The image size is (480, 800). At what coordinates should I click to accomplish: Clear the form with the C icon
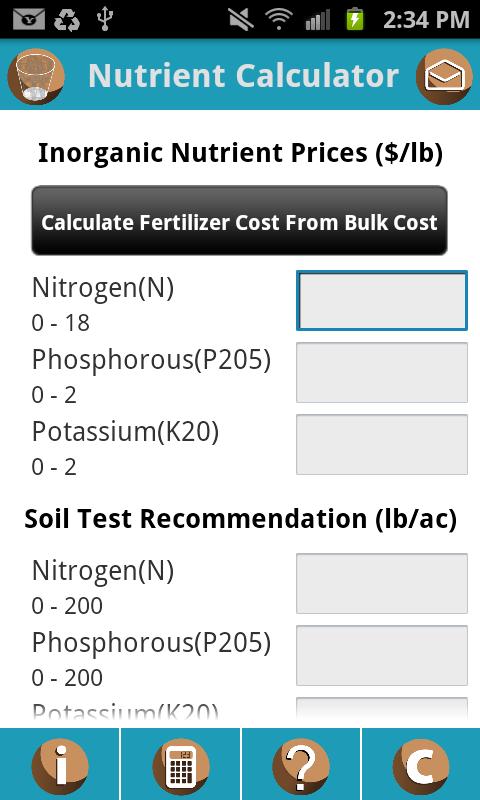(421, 767)
